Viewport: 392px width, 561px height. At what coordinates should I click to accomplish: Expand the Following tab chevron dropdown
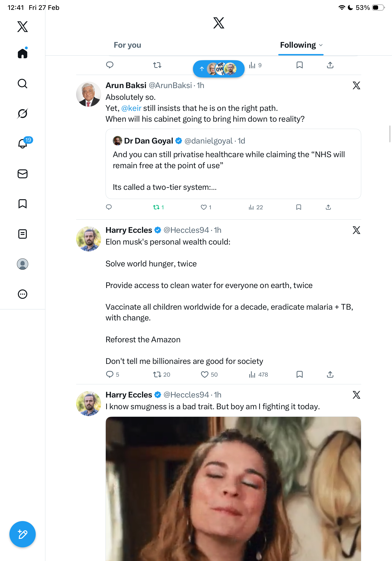tap(321, 45)
